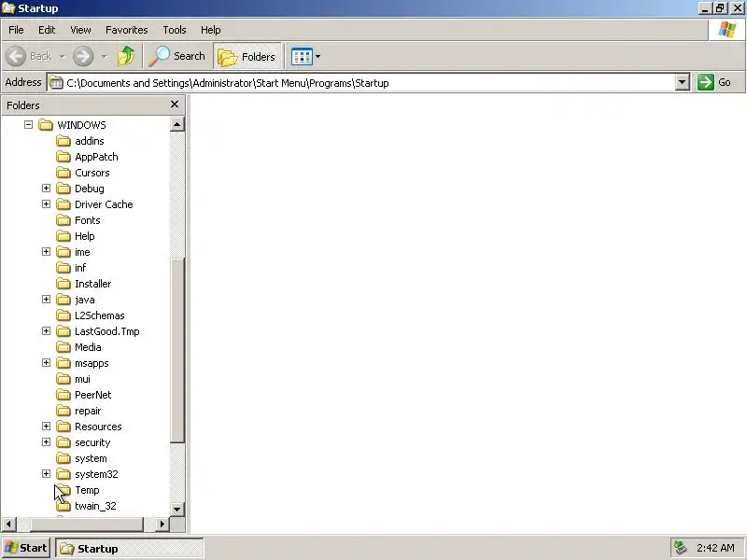Open the Search pane
This screenshot has height=560, width=747.
[177, 56]
